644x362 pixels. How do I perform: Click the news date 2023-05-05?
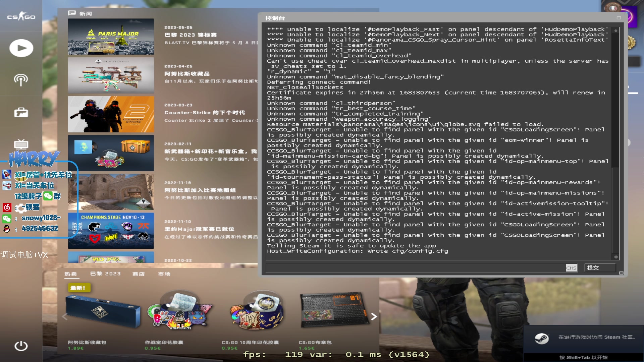tap(178, 27)
